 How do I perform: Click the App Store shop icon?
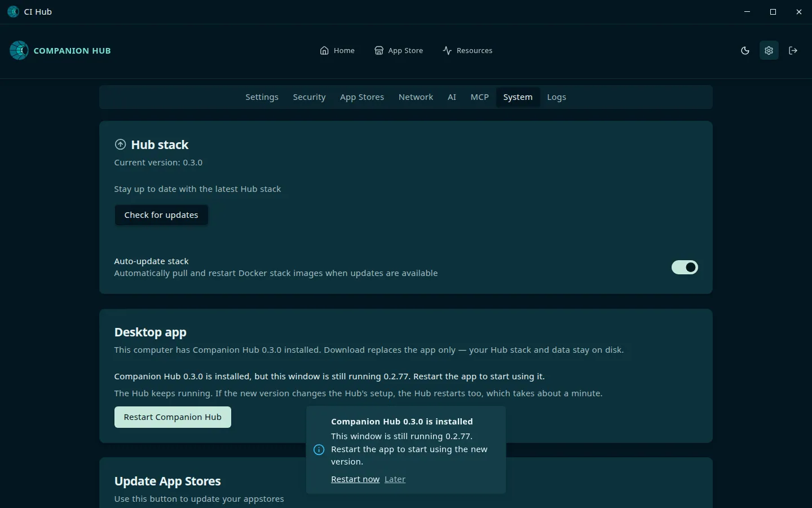(x=379, y=51)
